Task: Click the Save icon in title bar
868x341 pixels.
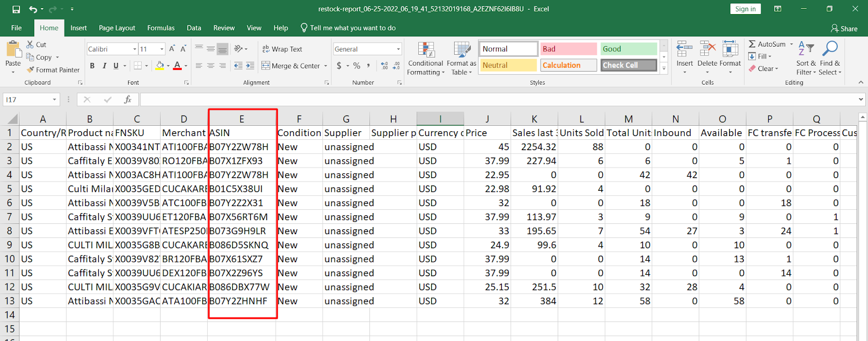Action: click(16, 9)
